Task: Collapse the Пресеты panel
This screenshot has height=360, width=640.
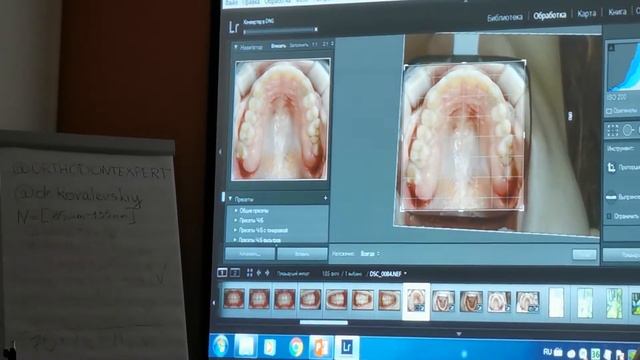Action: [x=230, y=199]
